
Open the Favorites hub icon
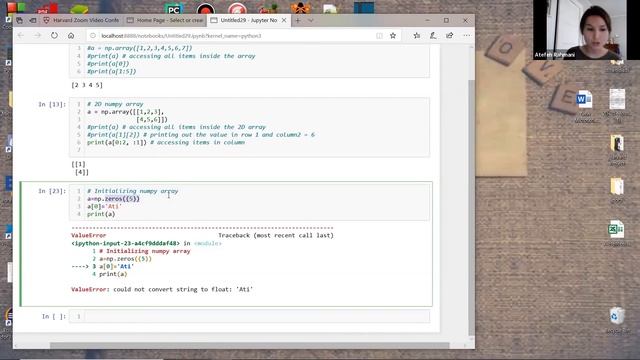pyautogui.click(x=416, y=36)
